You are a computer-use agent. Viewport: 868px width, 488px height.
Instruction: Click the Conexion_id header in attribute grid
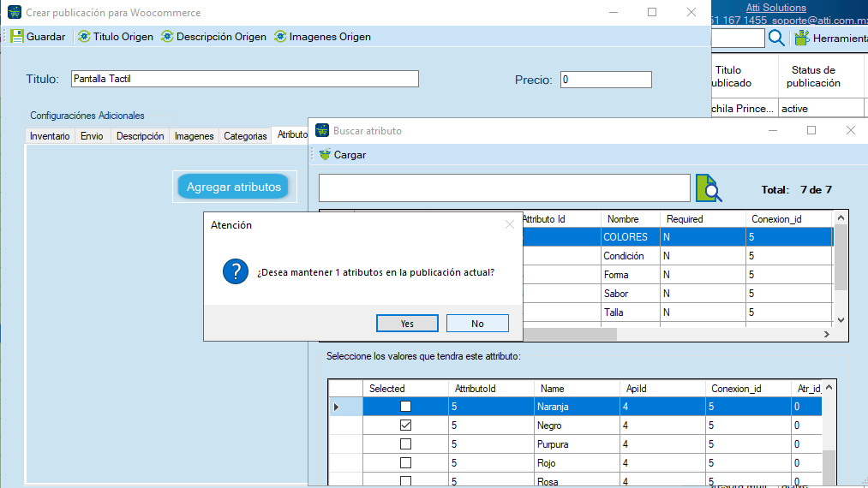pos(789,219)
